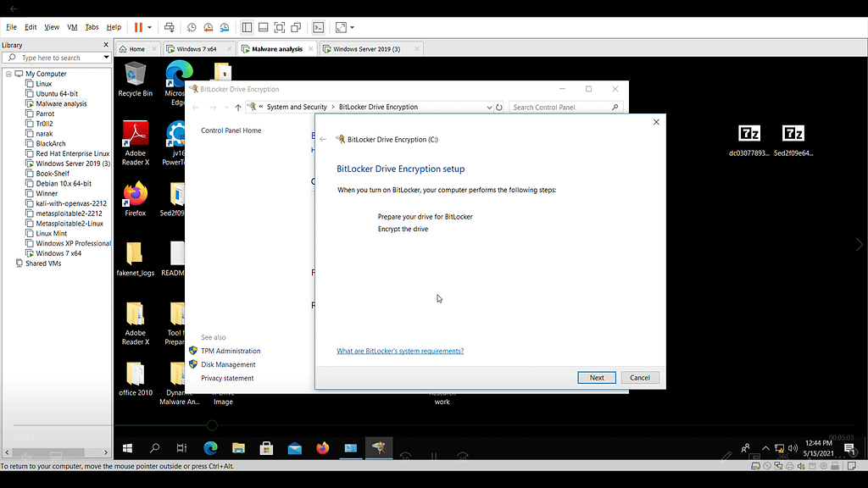This screenshot has width=868, height=488.
Task: Select the Recycle Bin desktop icon
Action: tap(135, 79)
